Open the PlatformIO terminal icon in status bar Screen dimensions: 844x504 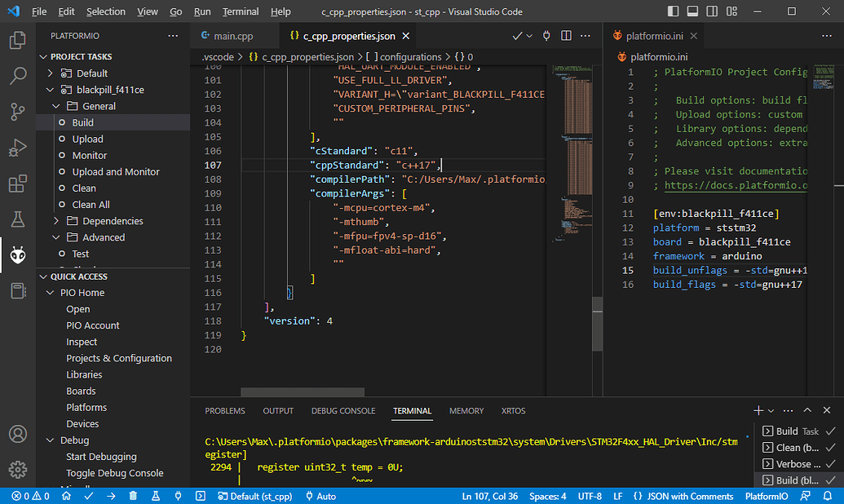coord(201,496)
